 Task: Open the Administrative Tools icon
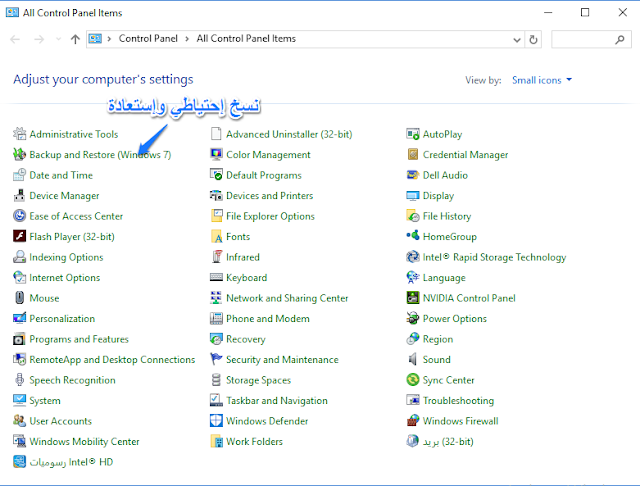coord(19,134)
